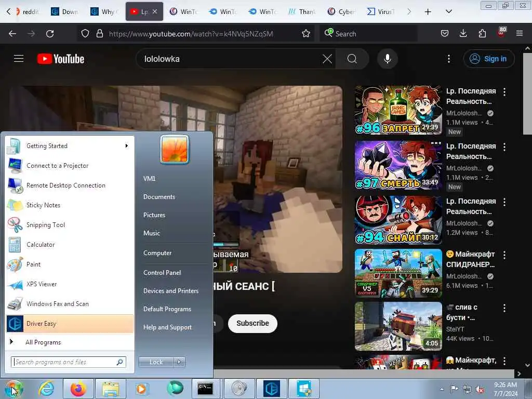
Task: Open Computer from Start menu
Action: pos(157,253)
